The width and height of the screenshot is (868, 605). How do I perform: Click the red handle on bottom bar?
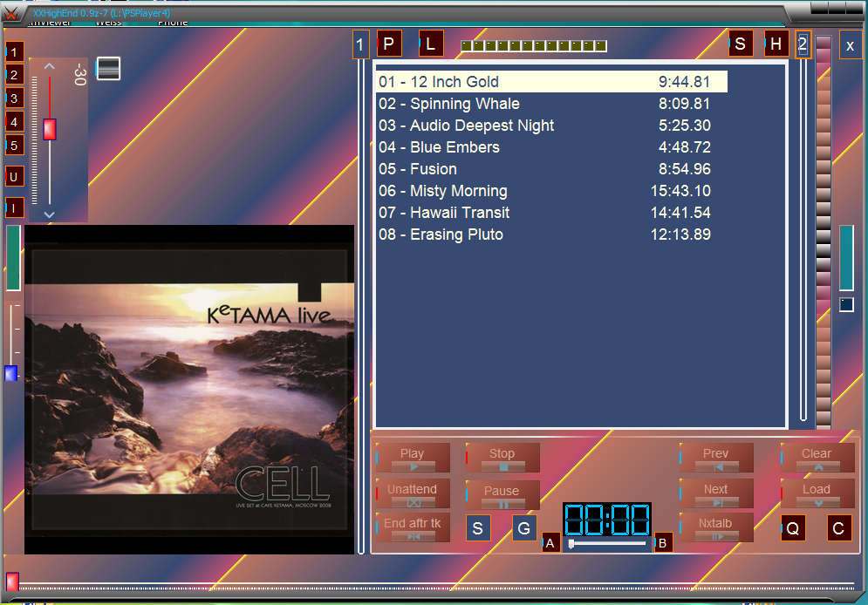pos(12,581)
